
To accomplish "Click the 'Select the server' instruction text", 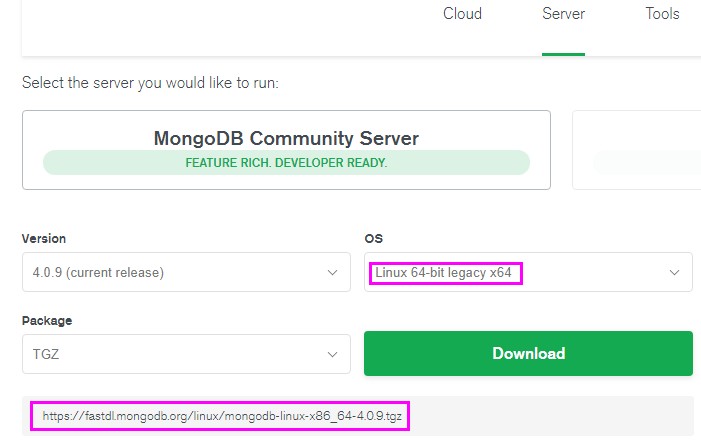I will [x=150, y=82].
